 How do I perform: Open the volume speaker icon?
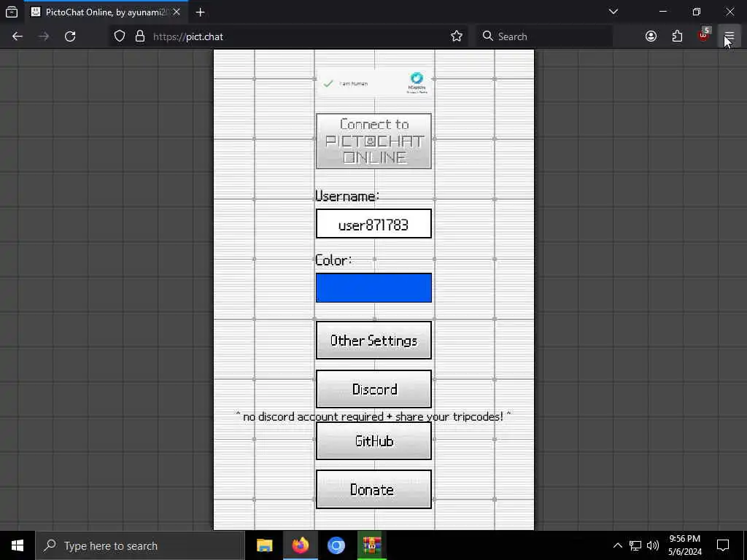pyautogui.click(x=653, y=545)
